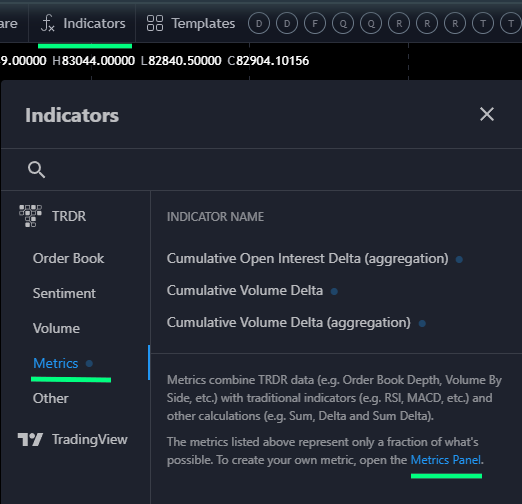Select the TradingView source heading
Viewport: 522px width, 504px height.
pos(90,439)
